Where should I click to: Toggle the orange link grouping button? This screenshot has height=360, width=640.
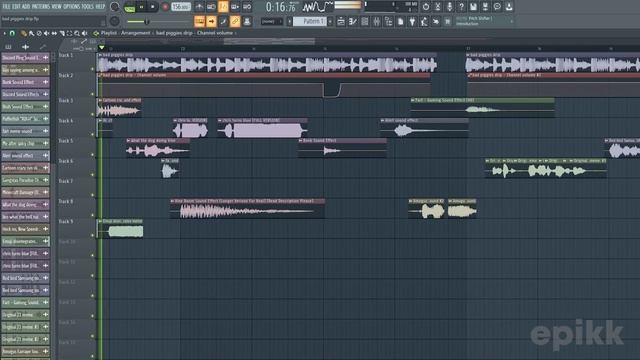[x=235, y=21]
